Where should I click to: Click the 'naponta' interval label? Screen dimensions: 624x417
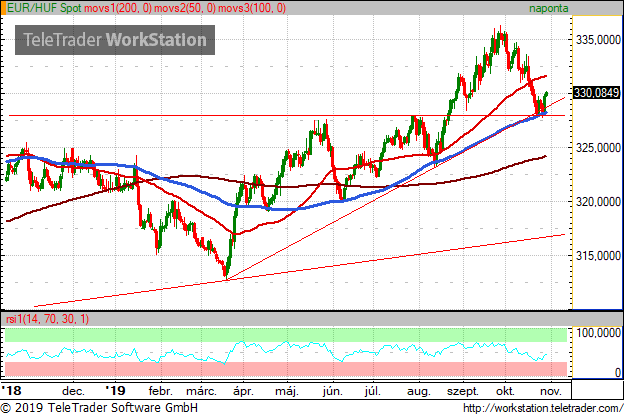click(x=548, y=8)
